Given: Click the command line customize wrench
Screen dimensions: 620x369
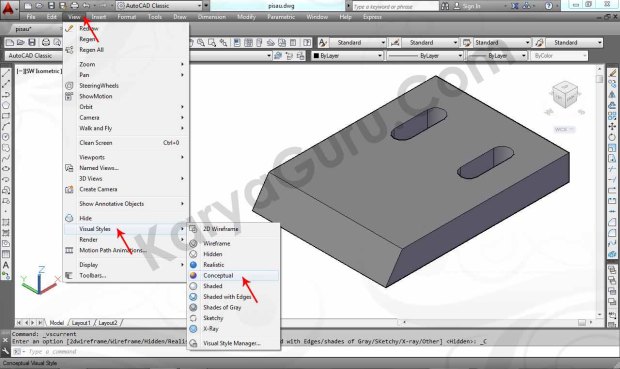Looking at the screenshot, I should pos(5,351).
